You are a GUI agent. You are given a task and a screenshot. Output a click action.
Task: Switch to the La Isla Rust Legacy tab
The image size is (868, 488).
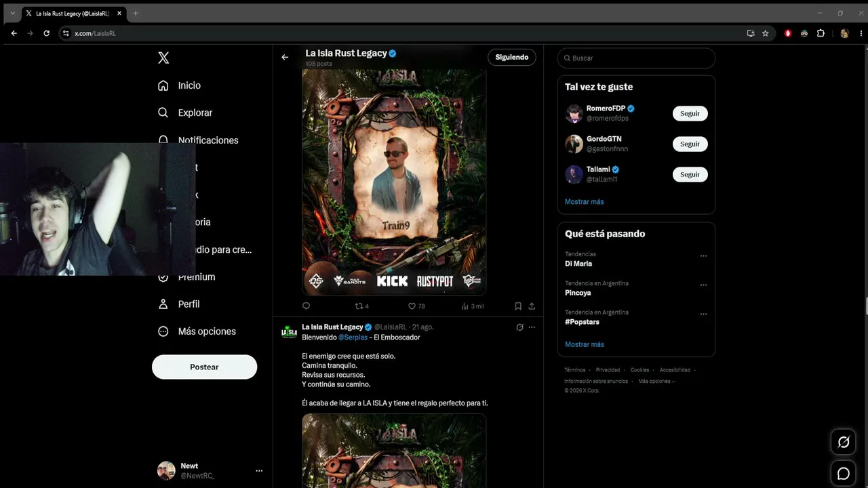point(73,14)
